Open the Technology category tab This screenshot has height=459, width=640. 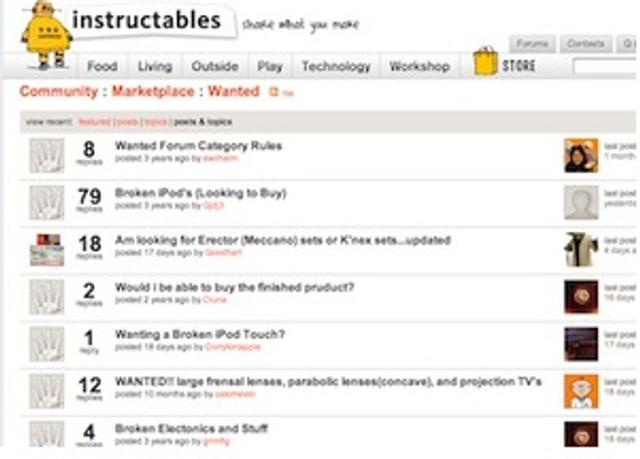pyautogui.click(x=336, y=67)
